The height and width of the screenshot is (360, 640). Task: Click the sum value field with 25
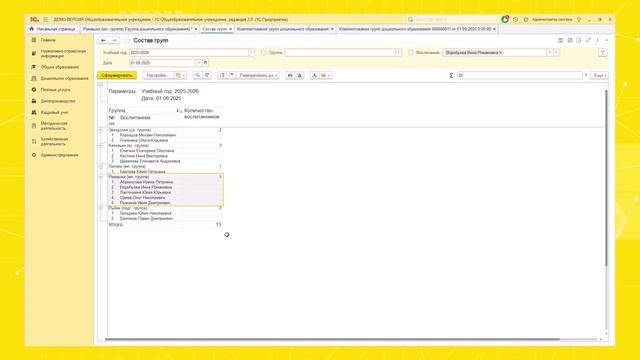pos(519,76)
